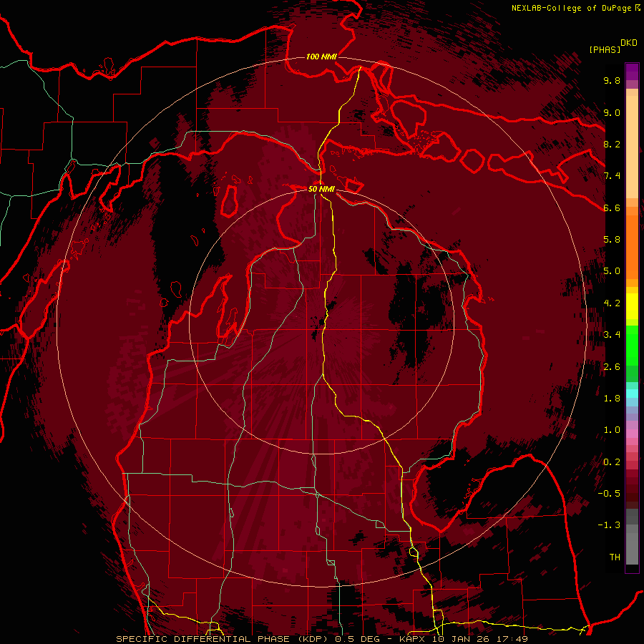
Task: Click the pale peach segment of the color bar
Action: [632, 148]
